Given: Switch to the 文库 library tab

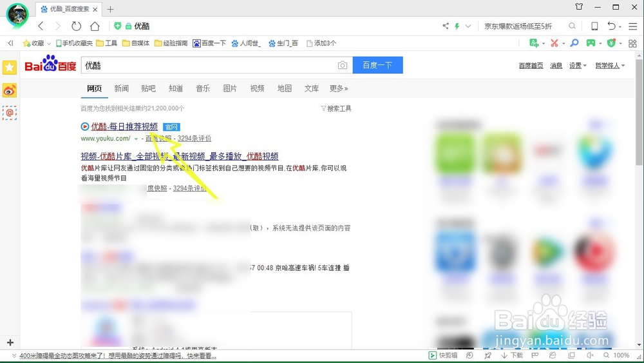Looking at the screenshot, I should [x=311, y=88].
